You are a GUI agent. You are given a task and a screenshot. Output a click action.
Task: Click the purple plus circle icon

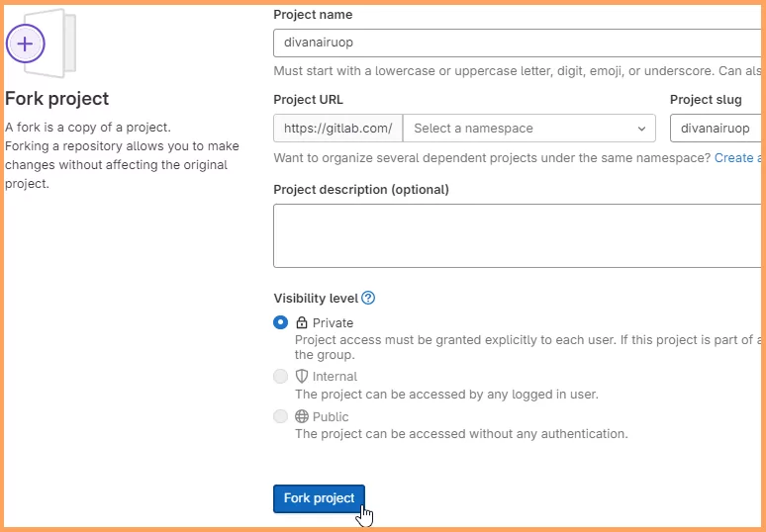pos(26,44)
